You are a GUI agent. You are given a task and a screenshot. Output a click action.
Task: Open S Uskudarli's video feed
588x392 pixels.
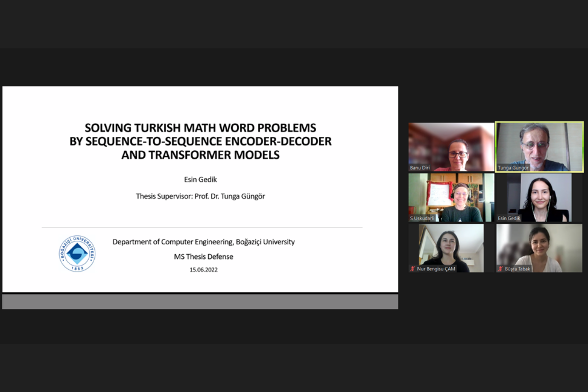click(451, 197)
